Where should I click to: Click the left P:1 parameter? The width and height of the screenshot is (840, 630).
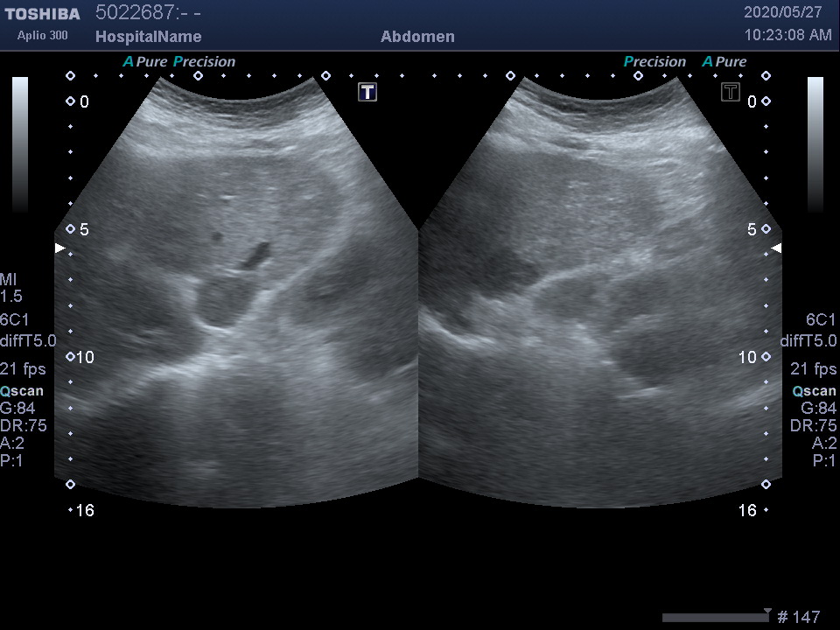tap(11, 460)
